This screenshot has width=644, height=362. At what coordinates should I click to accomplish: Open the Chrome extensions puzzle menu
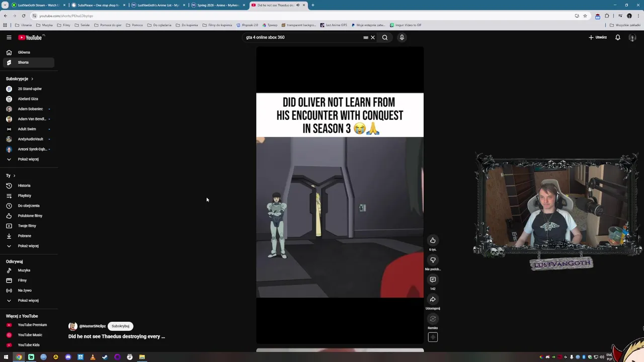[x=607, y=16]
